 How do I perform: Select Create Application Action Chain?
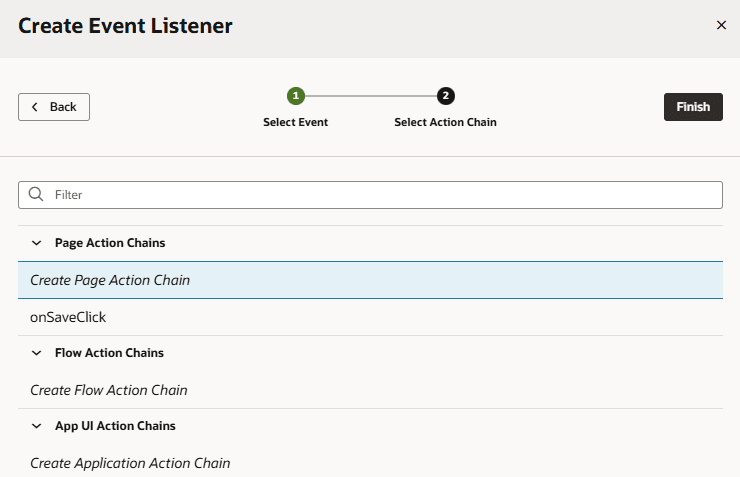point(370,463)
